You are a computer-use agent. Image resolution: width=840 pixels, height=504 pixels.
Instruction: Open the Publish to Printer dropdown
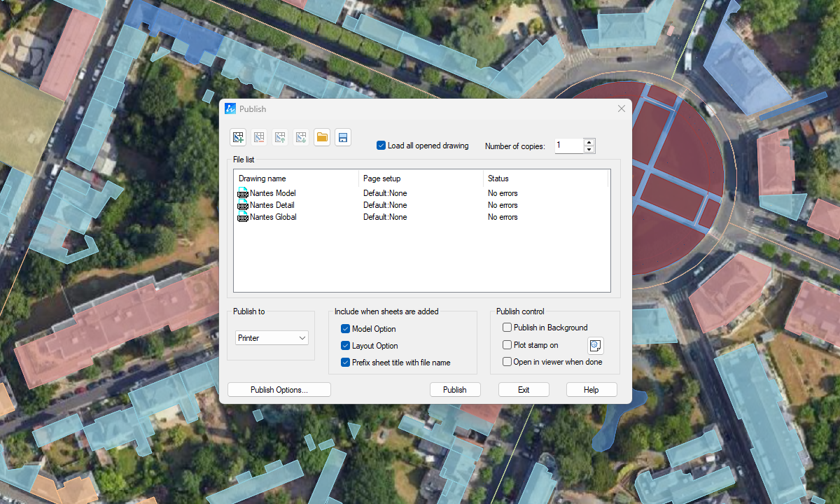coord(272,338)
